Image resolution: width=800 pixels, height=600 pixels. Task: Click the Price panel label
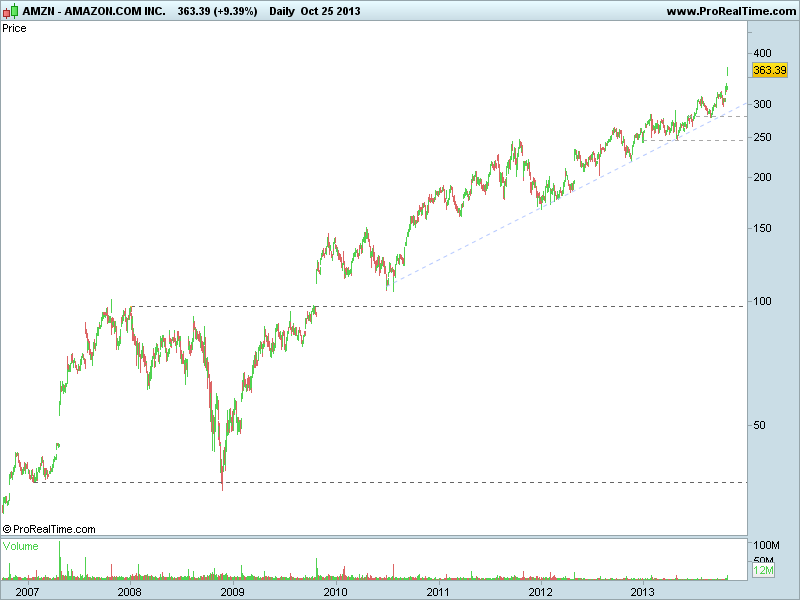tap(14, 28)
